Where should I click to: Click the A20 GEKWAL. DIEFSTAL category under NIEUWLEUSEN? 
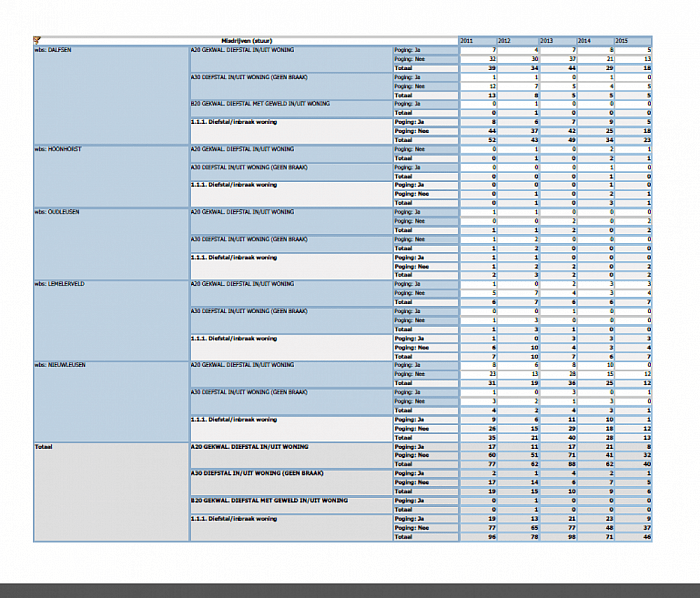(x=242, y=365)
